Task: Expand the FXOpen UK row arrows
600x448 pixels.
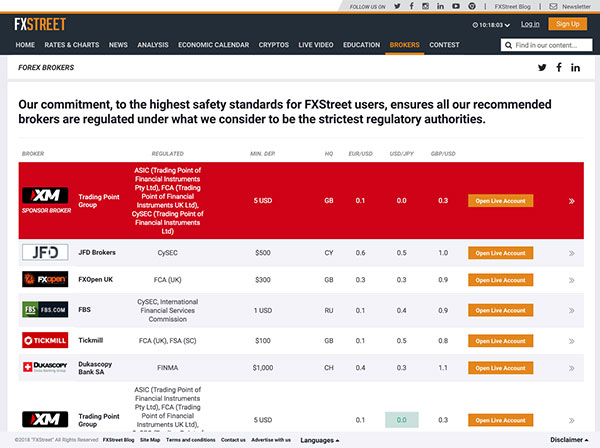Action: pos(571,280)
